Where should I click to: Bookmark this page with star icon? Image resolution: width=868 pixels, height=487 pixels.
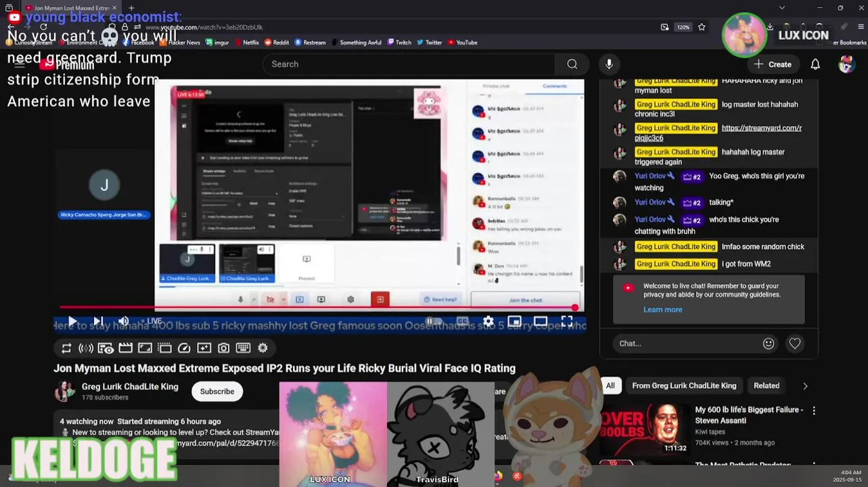click(702, 27)
